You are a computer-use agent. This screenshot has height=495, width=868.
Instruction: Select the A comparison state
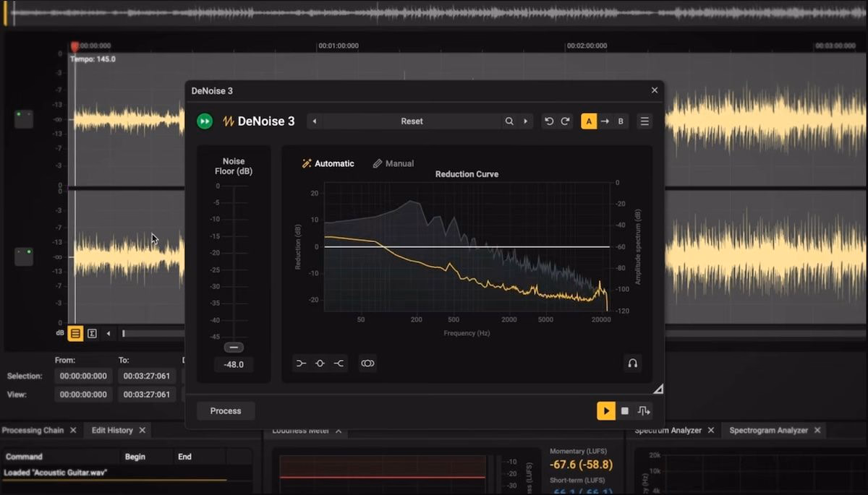589,121
